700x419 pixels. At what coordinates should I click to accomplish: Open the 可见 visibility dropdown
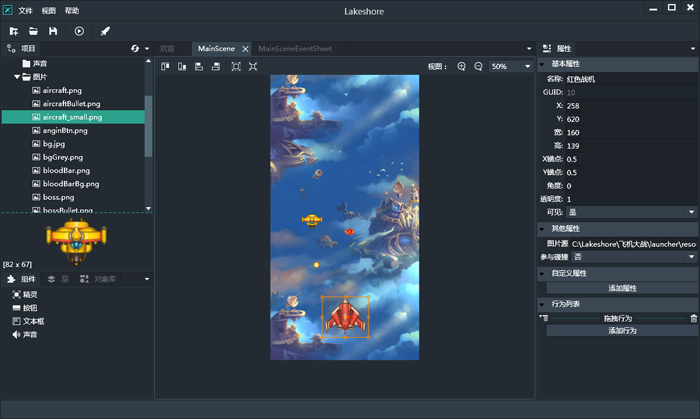point(630,212)
